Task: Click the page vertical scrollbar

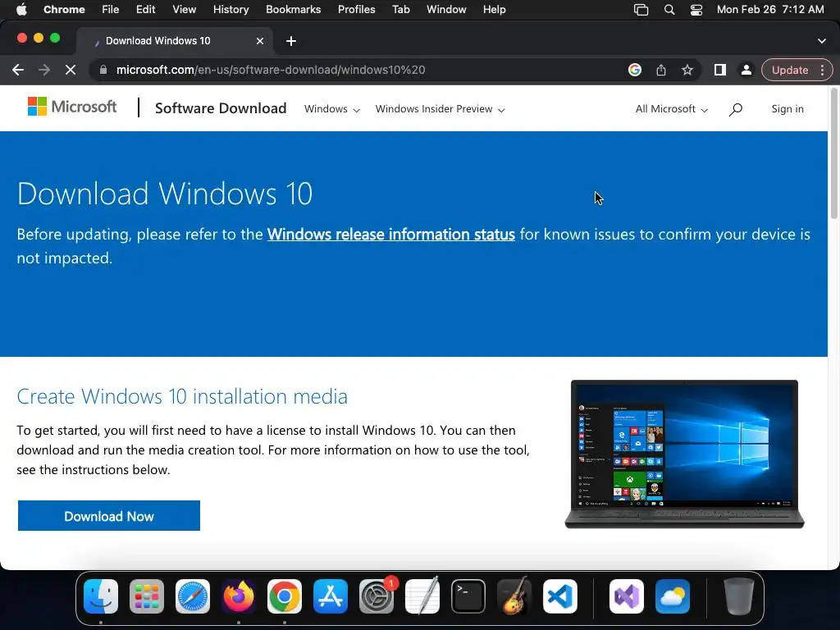Action: 833,155
